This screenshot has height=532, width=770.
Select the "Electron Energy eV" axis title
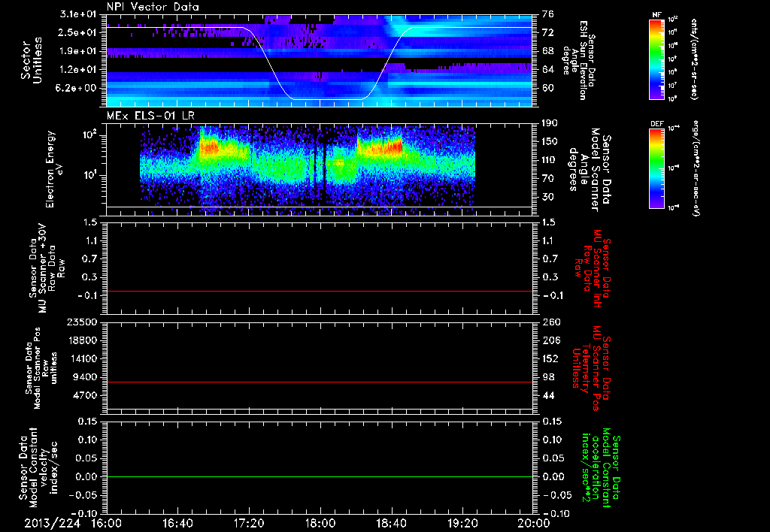point(53,169)
